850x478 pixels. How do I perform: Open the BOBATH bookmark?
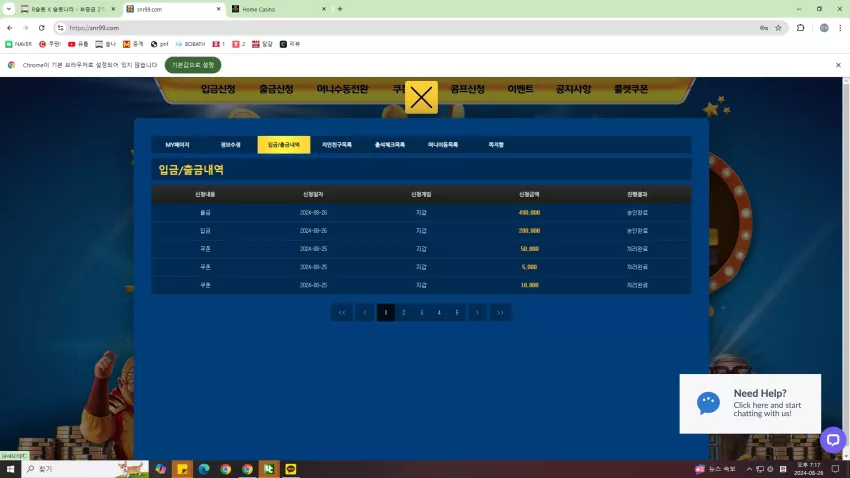pyautogui.click(x=190, y=44)
